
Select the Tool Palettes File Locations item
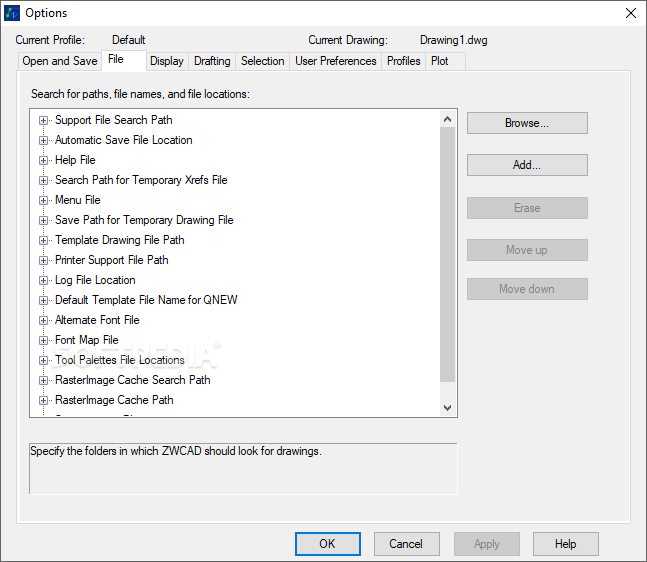pos(120,360)
